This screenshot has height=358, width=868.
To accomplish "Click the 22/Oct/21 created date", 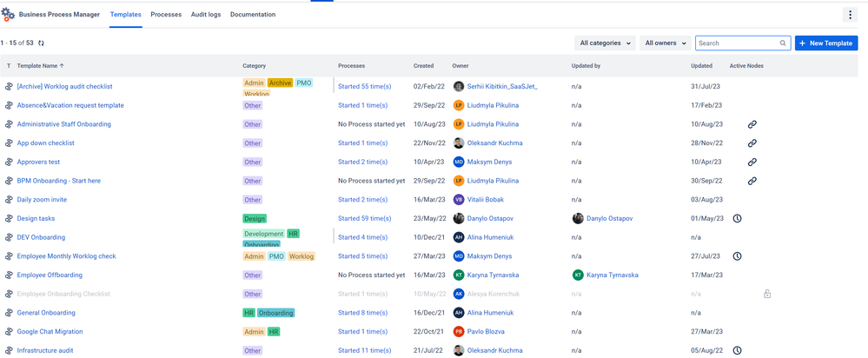I will (429, 331).
